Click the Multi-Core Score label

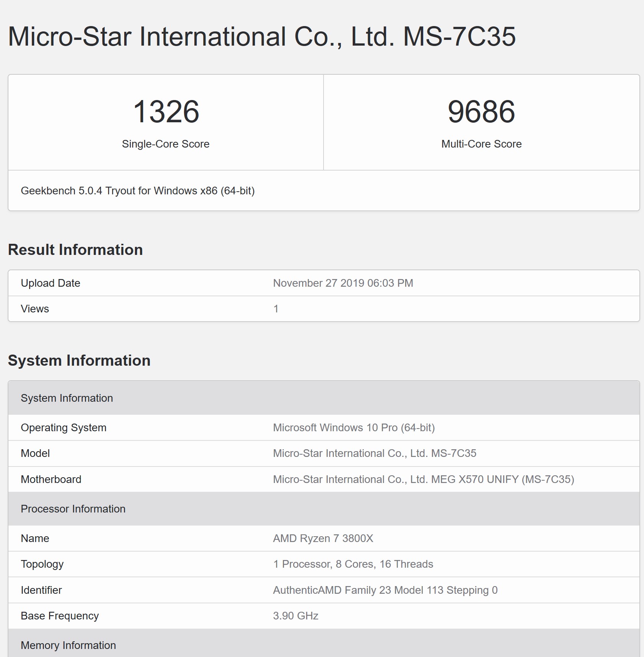(481, 144)
